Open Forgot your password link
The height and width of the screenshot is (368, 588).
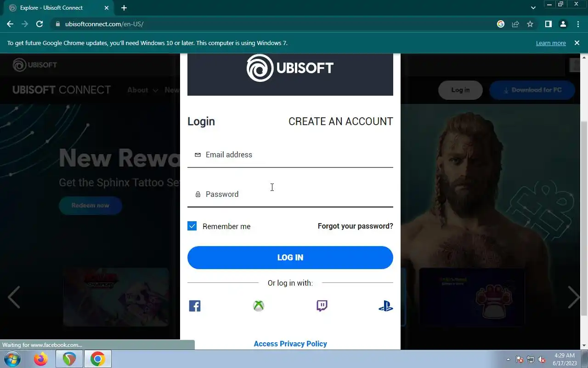point(356,226)
